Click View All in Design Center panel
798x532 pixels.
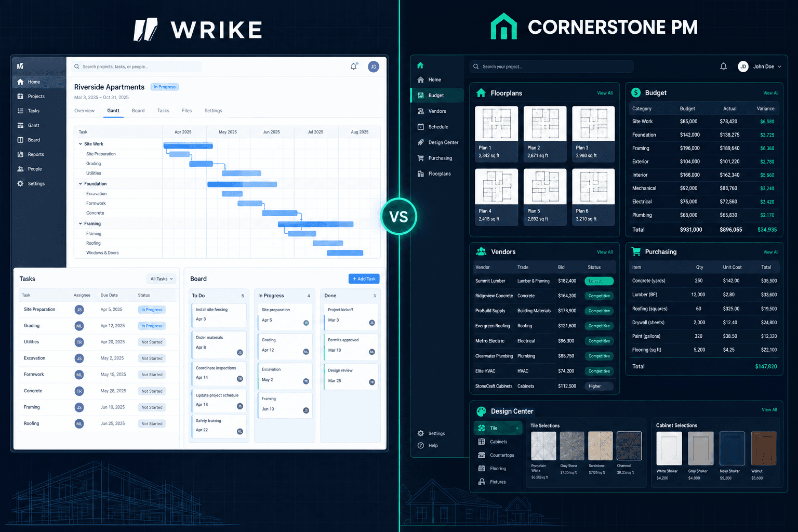769,410
